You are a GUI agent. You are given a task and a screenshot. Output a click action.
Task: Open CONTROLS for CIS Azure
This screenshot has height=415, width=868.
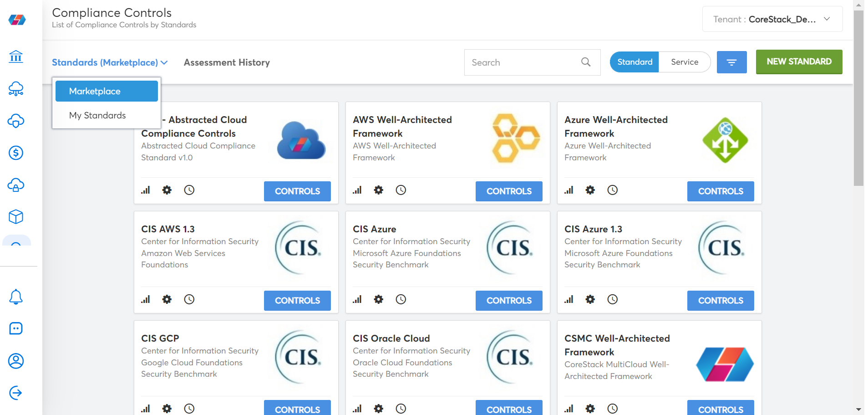[x=509, y=301]
